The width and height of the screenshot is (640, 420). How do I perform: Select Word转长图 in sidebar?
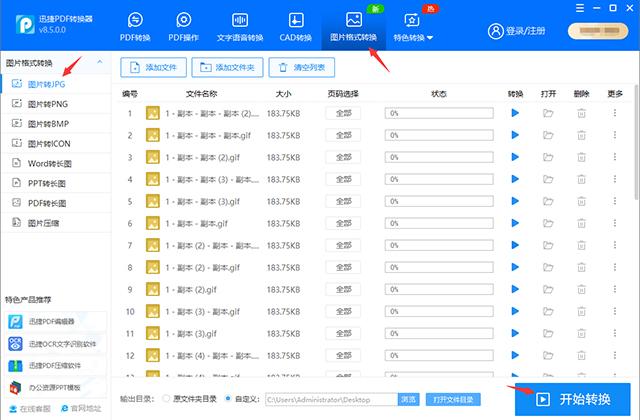tap(56, 164)
